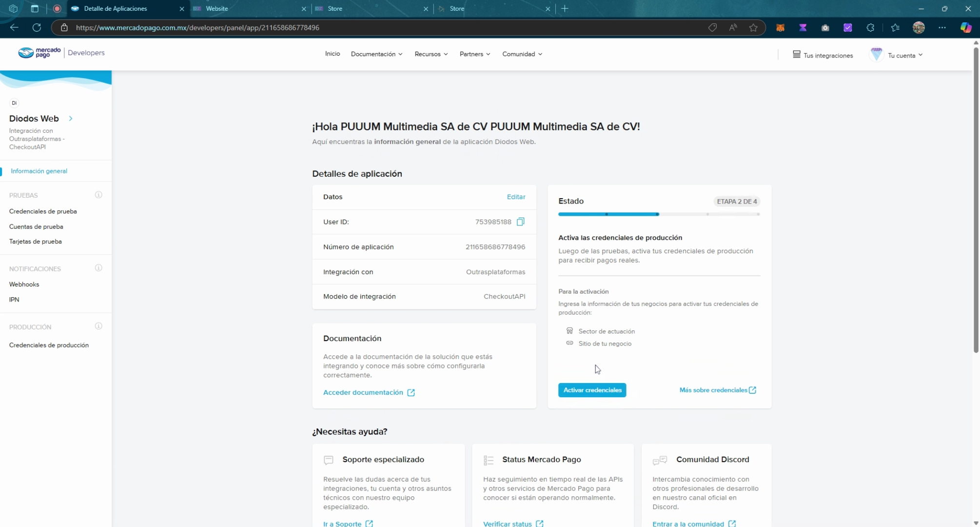Open the MetaMask fox extension

[780, 28]
